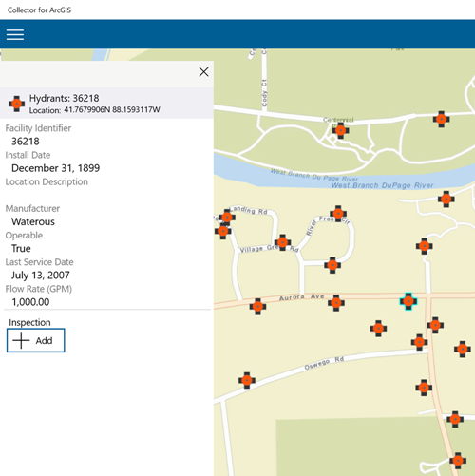Click the Collector for ArcGIS window title
The image size is (475, 476).
tap(39, 10)
